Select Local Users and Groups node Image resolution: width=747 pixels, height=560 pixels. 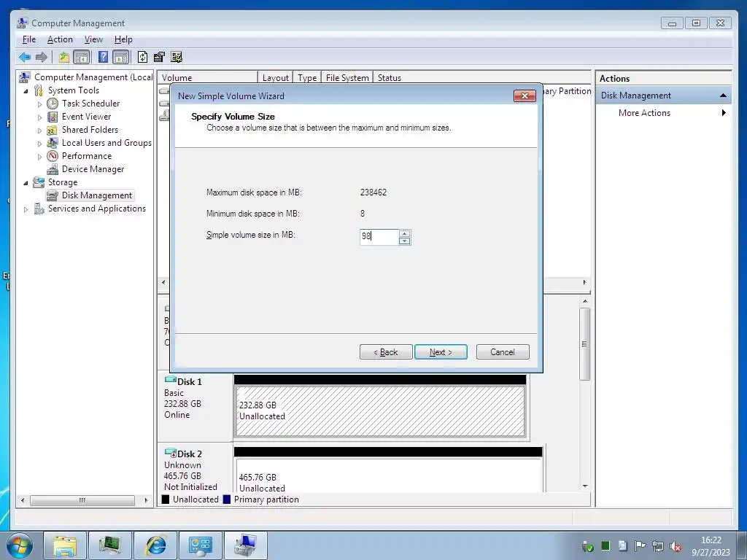[107, 143]
